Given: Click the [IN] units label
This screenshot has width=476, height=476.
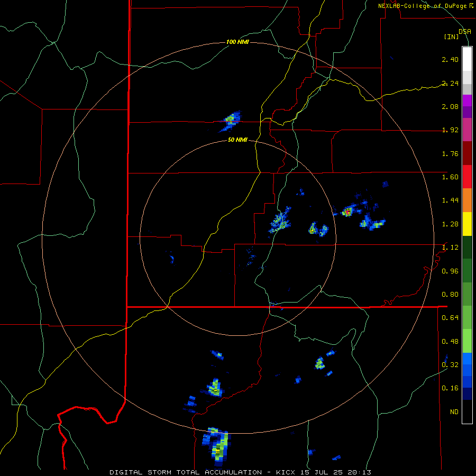Looking at the screenshot, I should point(452,36).
